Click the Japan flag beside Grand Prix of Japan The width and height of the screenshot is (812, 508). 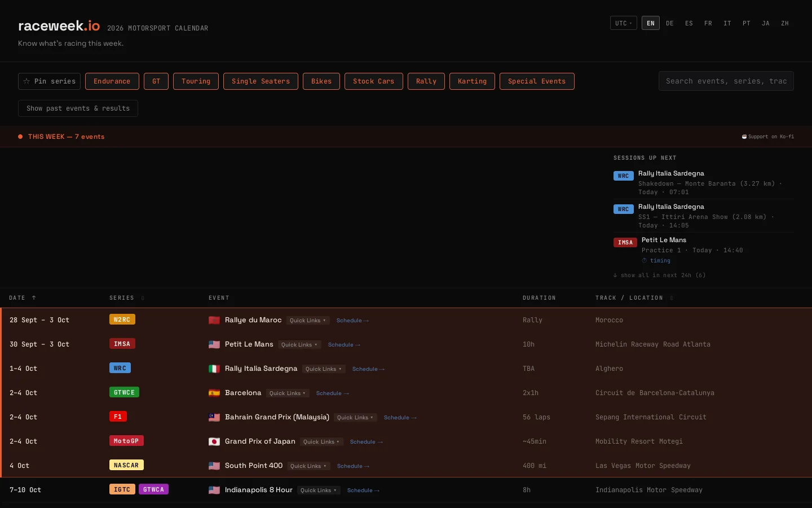(214, 441)
